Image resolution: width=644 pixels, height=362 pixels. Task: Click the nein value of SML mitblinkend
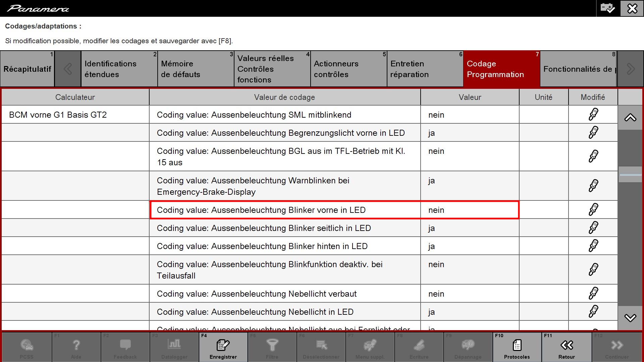pos(470,115)
